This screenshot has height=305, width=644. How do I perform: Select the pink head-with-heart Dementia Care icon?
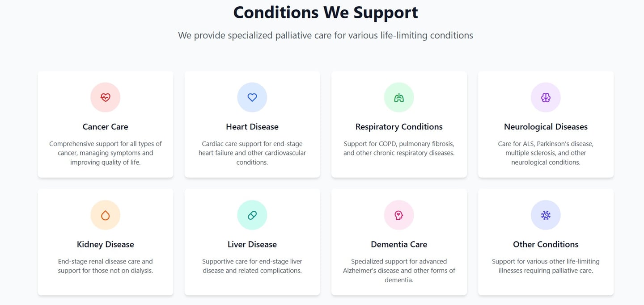[399, 215]
